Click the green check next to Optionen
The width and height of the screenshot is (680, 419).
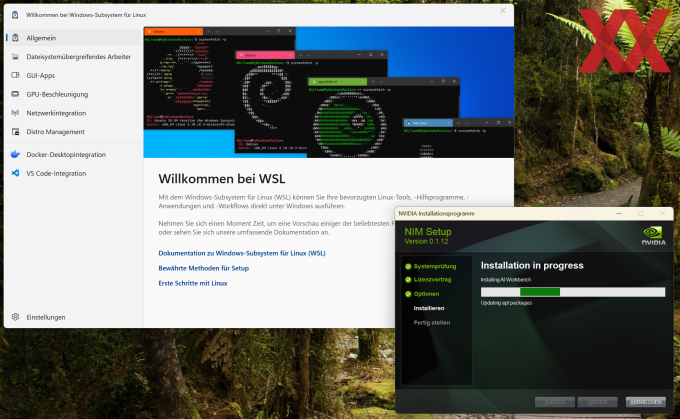(408, 294)
